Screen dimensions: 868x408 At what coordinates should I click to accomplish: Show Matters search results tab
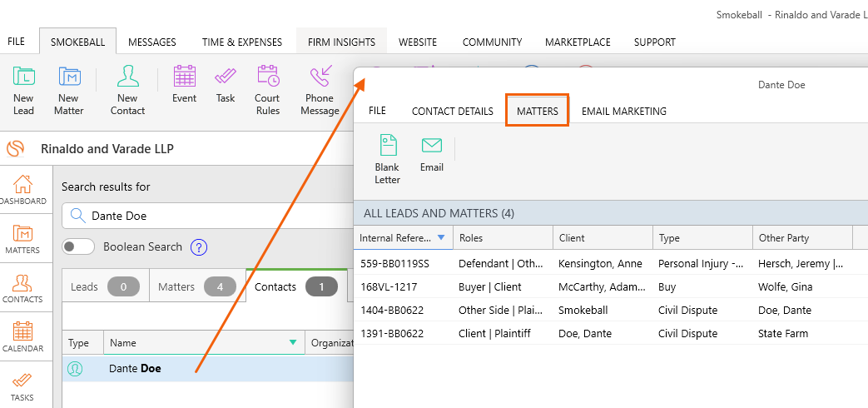click(x=197, y=286)
